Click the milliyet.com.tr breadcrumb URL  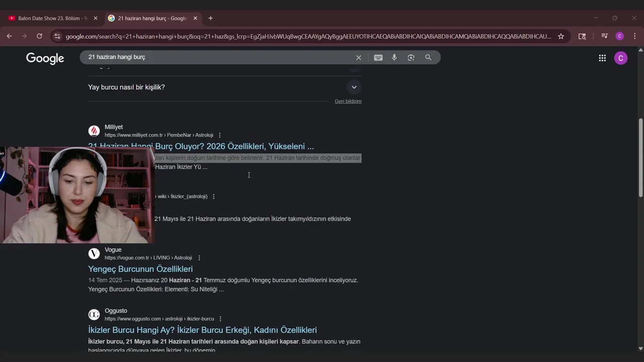pos(159,135)
